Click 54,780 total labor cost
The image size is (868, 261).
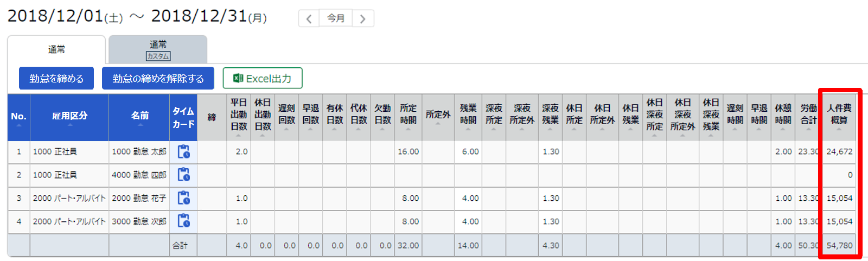pos(839,245)
